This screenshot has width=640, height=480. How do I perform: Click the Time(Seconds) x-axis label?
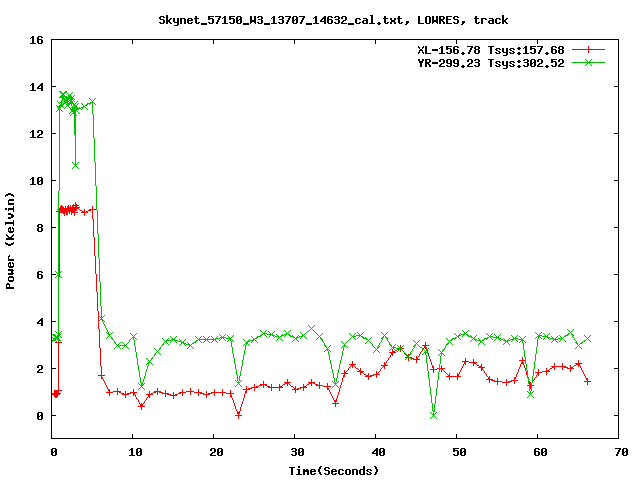coord(334,471)
